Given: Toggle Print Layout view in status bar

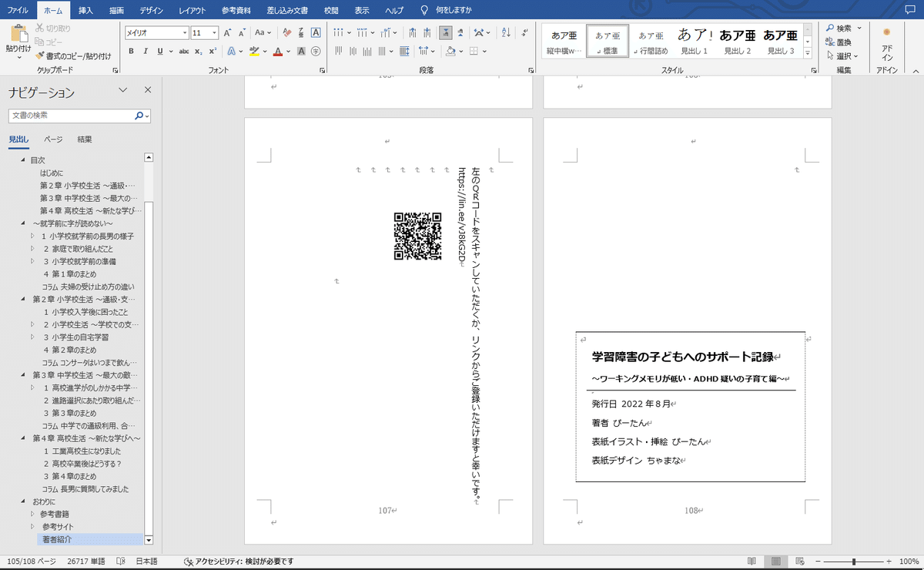Looking at the screenshot, I should pyautogui.click(x=776, y=562).
